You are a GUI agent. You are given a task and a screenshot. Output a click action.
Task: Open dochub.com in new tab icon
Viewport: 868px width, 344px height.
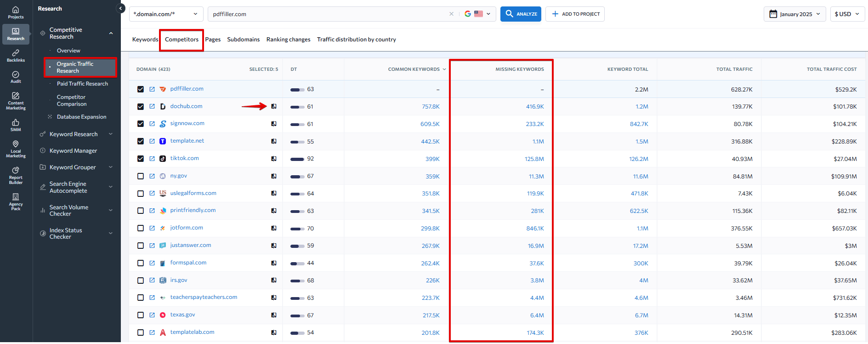pos(152,106)
